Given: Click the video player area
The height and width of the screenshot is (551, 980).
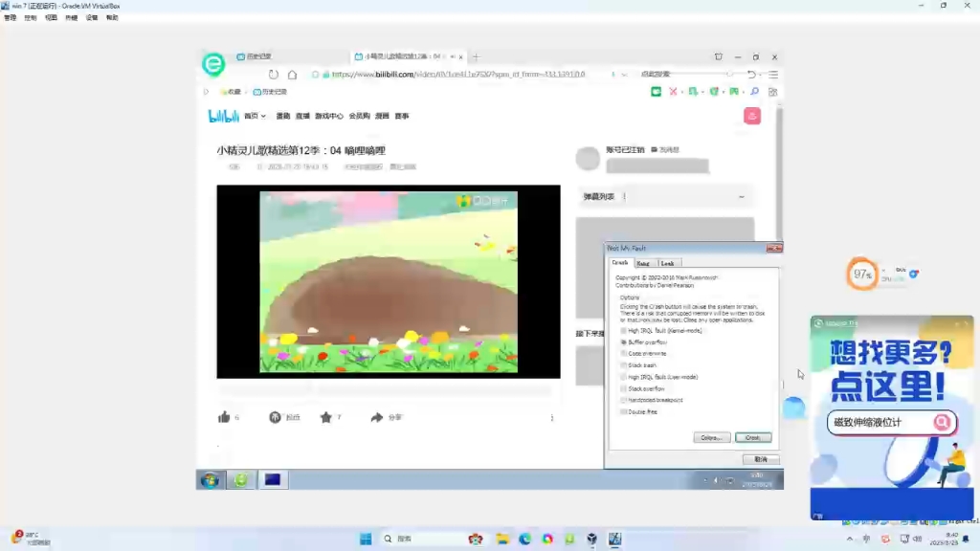Looking at the screenshot, I should pos(389,282).
